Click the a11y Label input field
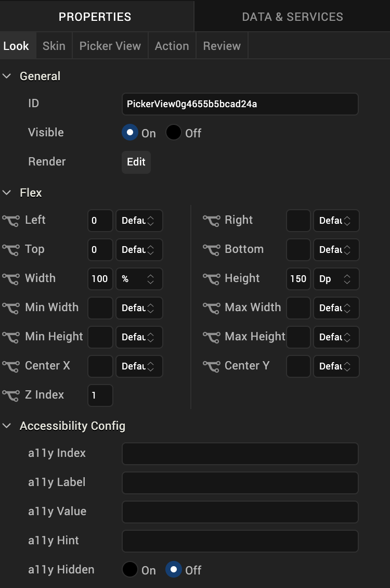The image size is (390, 588). 240,483
